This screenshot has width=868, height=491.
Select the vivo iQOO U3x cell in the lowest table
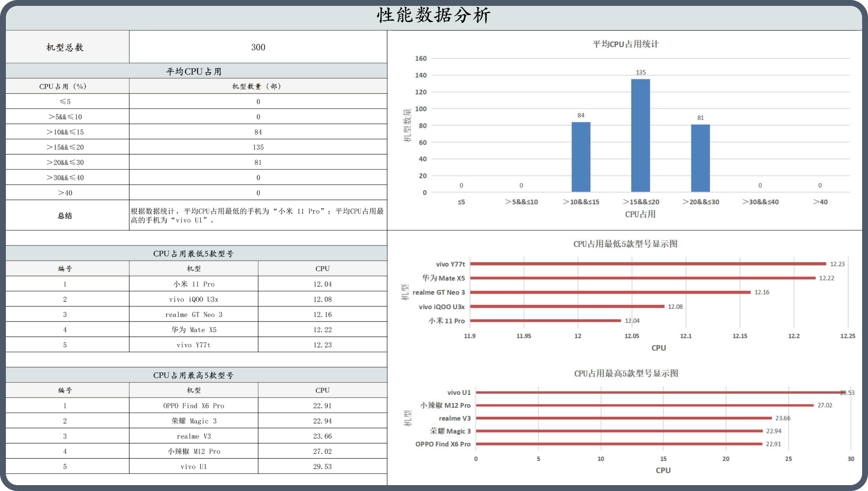pyautogui.click(x=194, y=299)
